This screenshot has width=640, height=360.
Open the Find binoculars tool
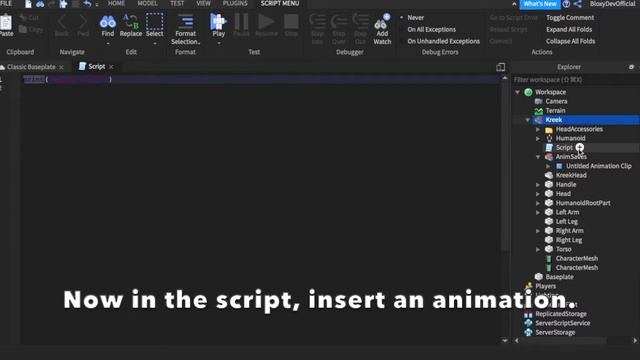pyautogui.click(x=108, y=22)
